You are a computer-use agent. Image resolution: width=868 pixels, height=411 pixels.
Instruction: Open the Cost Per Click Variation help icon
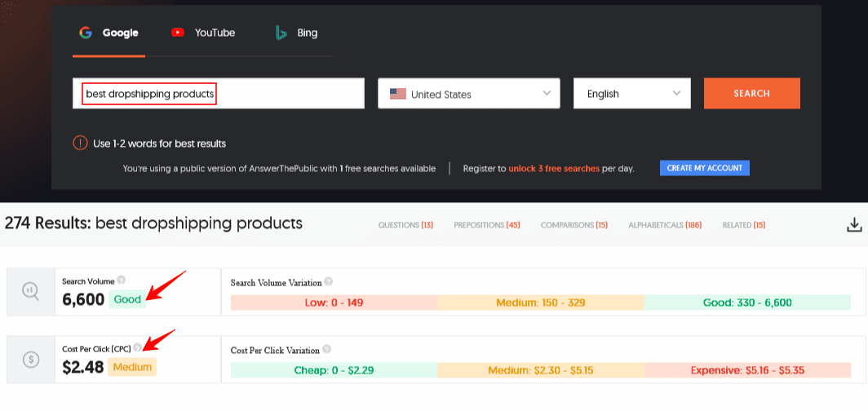[326, 350]
